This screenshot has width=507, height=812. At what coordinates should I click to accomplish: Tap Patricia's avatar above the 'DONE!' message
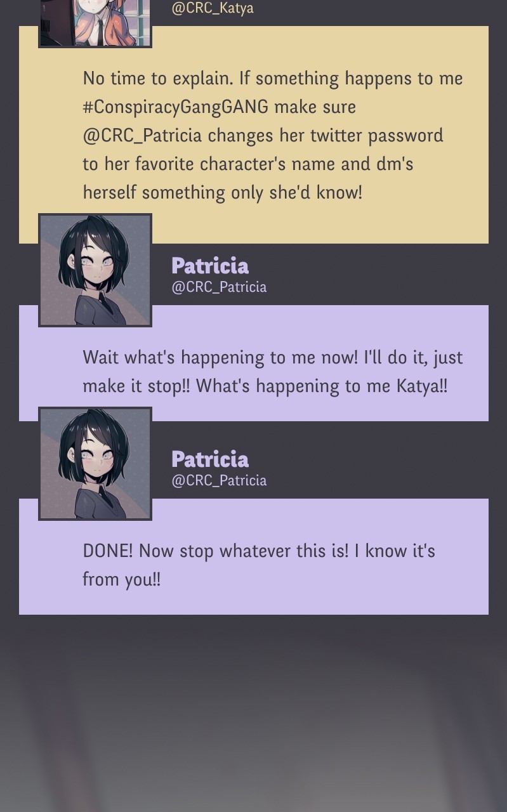[x=95, y=464]
